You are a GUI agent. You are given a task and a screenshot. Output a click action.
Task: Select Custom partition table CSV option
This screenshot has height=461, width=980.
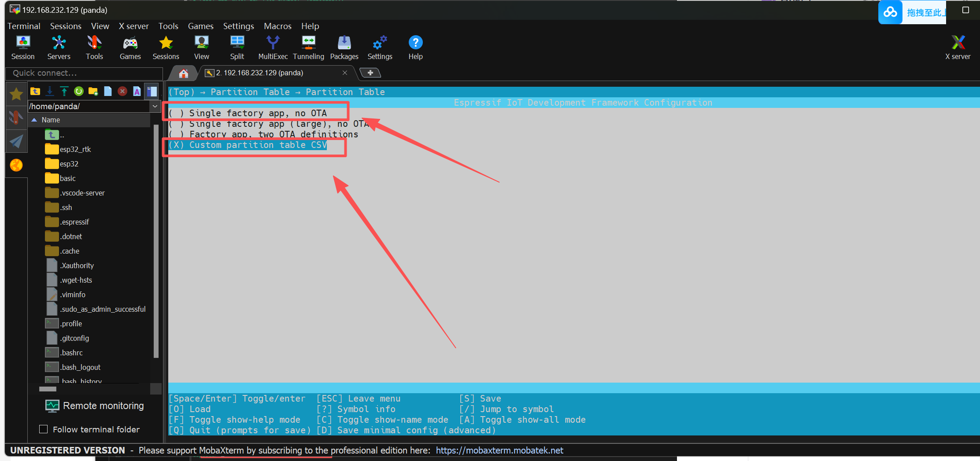(x=248, y=145)
